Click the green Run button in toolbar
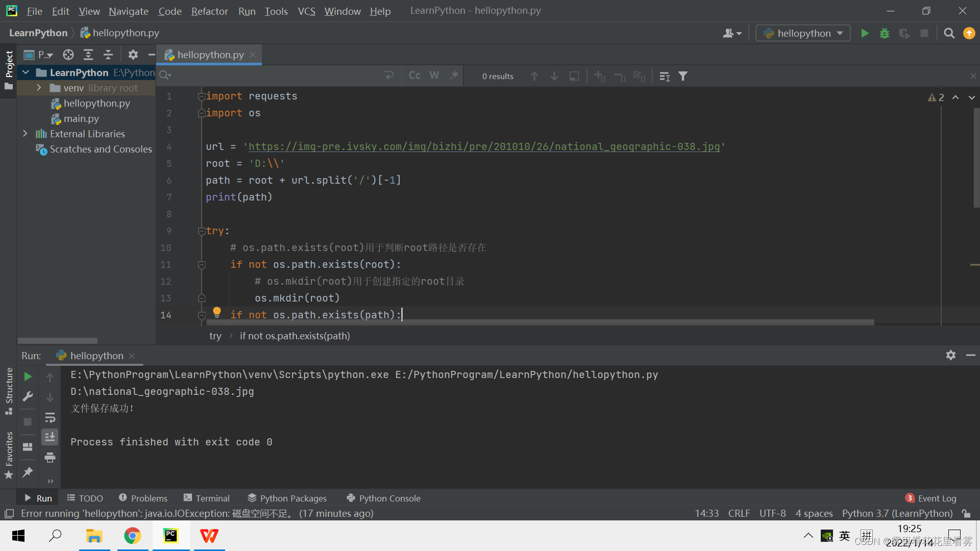The height and width of the screenshot is (551, 980). [865, 34]
